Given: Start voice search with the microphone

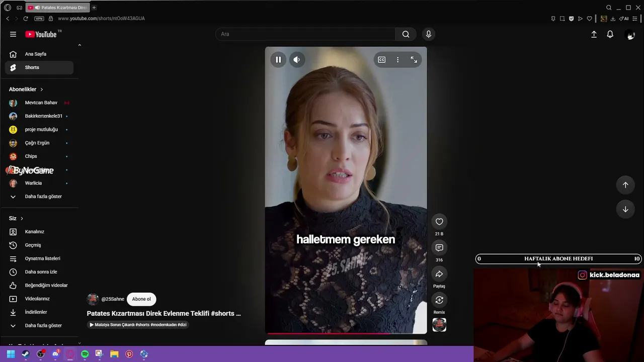Looking at the screenshot, I should (429, 34).
